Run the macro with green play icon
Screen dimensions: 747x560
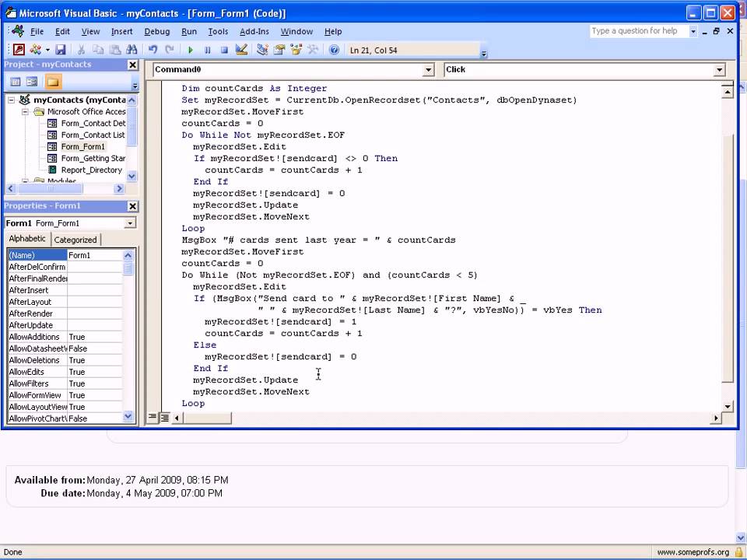coord(191,50)
